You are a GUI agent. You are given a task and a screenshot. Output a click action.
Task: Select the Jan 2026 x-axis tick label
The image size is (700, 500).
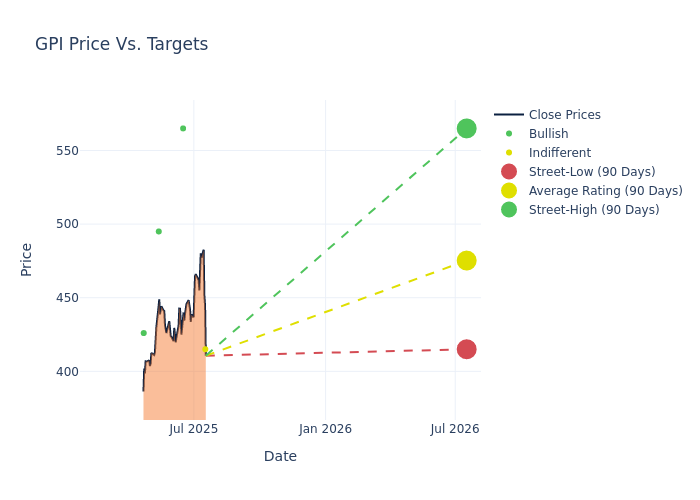[x=325, y=429]
